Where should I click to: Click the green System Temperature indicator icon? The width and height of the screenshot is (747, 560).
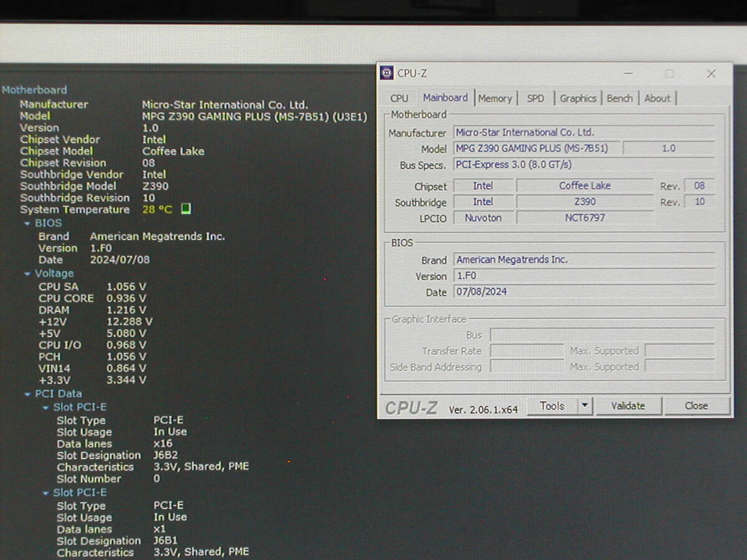186,209
